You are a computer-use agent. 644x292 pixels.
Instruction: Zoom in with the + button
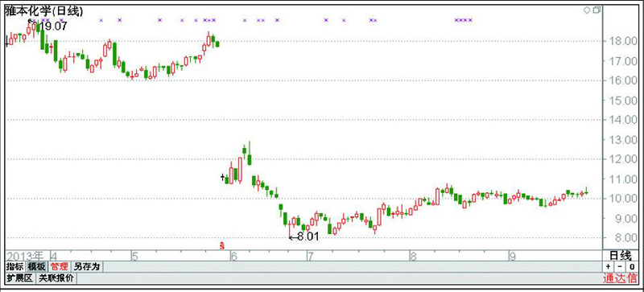pyautogui.click(x=609, y=266)
